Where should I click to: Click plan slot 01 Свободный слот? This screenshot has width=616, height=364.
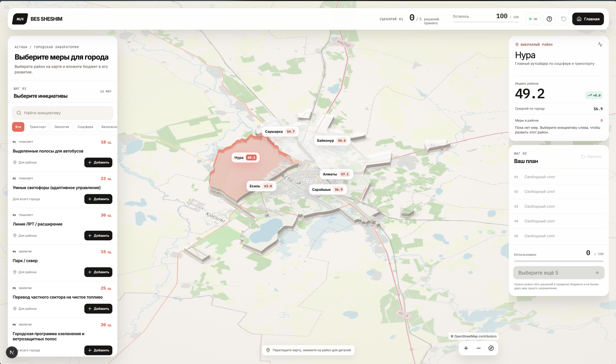[559, 177]
